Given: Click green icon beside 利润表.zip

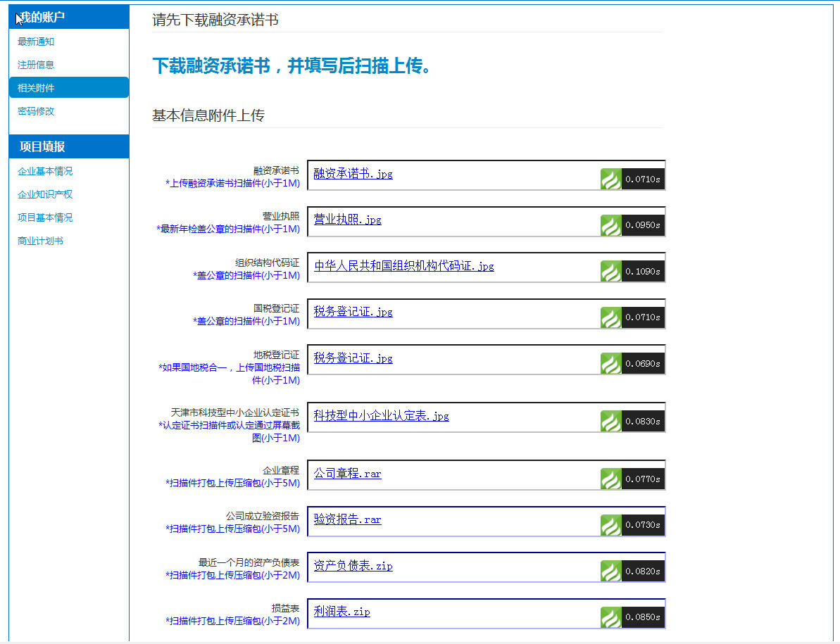Looking at the screenshot, I should pyautogui.click(x=610, y=617).
